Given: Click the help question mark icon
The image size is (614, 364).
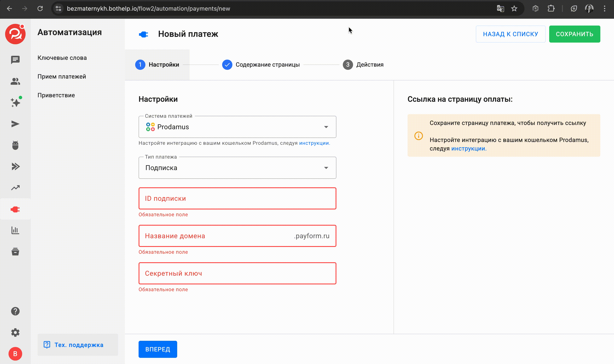Looking at the screenshot, I should click(x=15, y=311).
